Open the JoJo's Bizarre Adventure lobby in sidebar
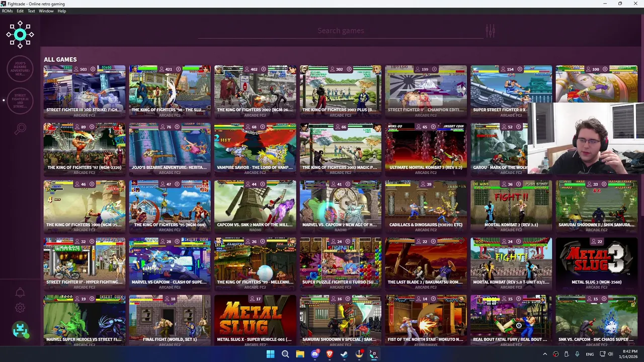The width and height of the screenshot is (644, 362). point(20,68)
